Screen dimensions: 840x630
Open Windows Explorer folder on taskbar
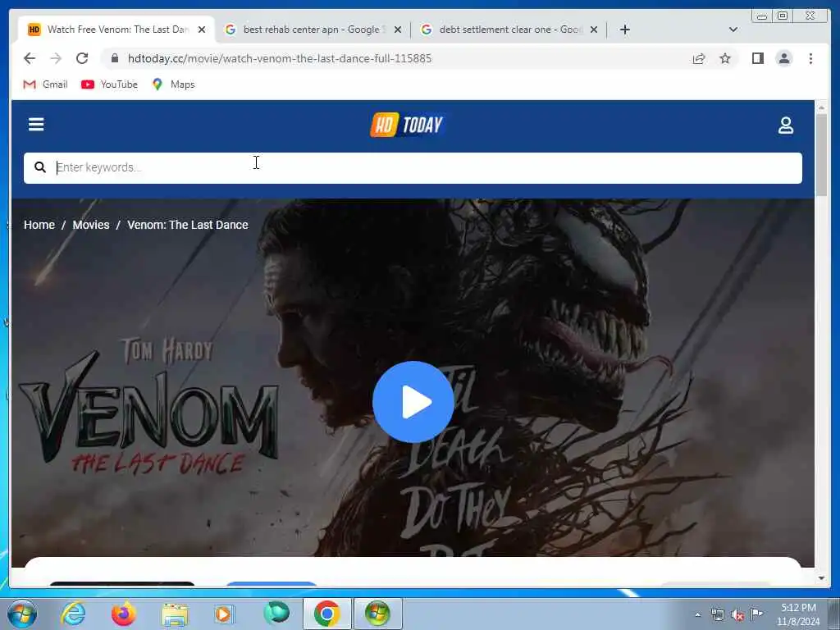click(175, 614)
